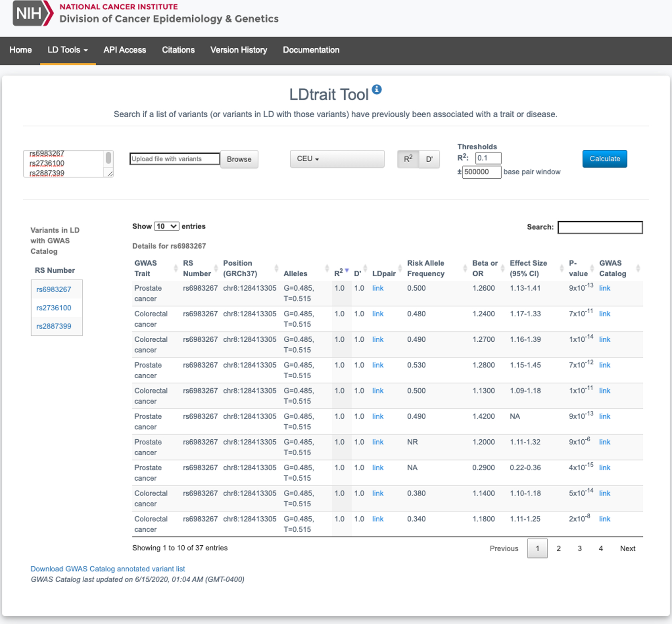This screenshot has width=672, height=624.
Task: Click the NR risk allele frequency cell
Action: [412, 442]
